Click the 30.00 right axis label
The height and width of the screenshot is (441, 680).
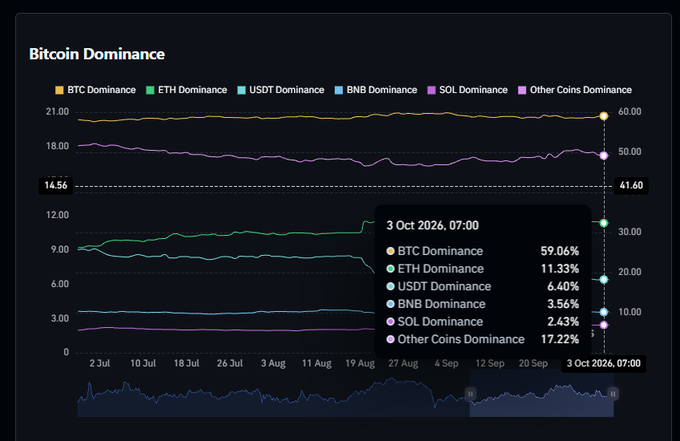pos(630,232)
